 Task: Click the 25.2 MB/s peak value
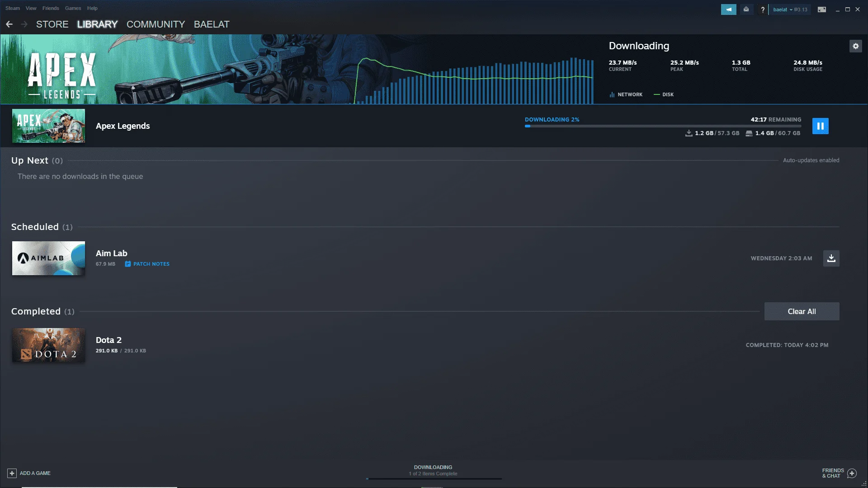point(684,63)
